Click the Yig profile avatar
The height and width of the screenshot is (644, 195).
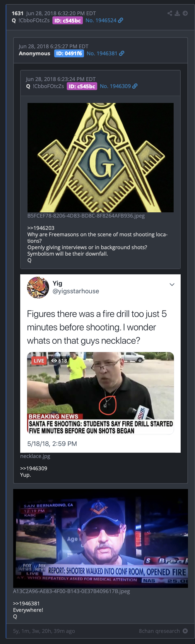(x=38, y=287)
